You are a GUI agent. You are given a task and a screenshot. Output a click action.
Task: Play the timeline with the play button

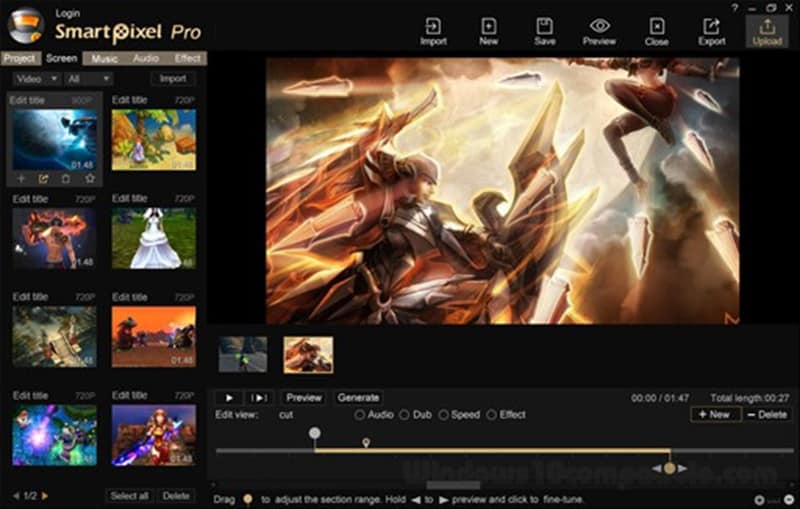pyautogui.click(x=229, y=398)
